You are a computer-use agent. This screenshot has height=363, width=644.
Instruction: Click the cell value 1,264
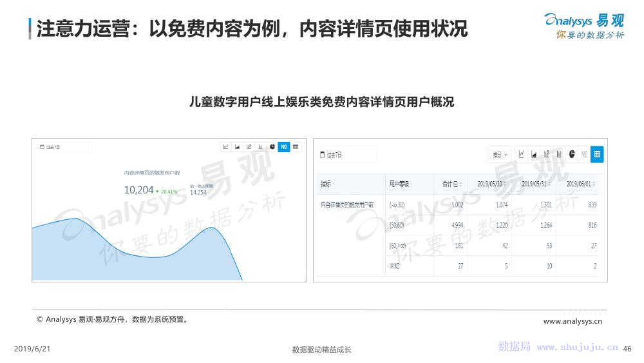[x=546, y=225]
